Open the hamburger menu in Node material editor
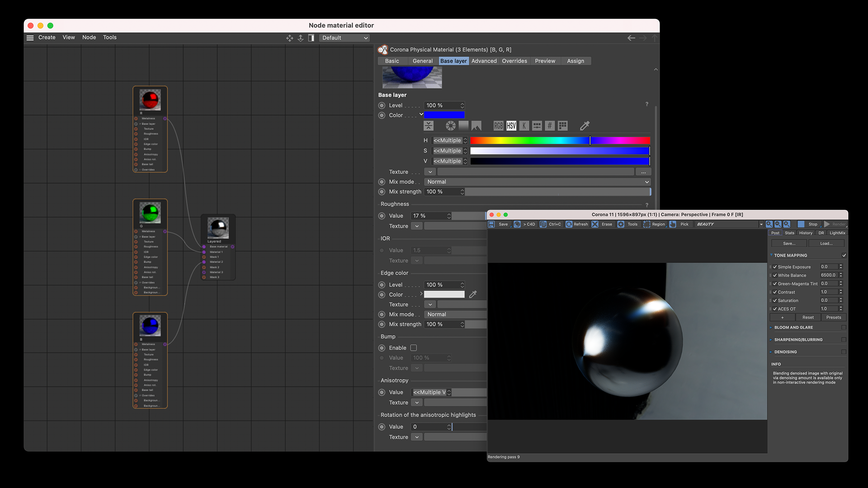This screenshot has height=488, width=868. pos(30,38)
